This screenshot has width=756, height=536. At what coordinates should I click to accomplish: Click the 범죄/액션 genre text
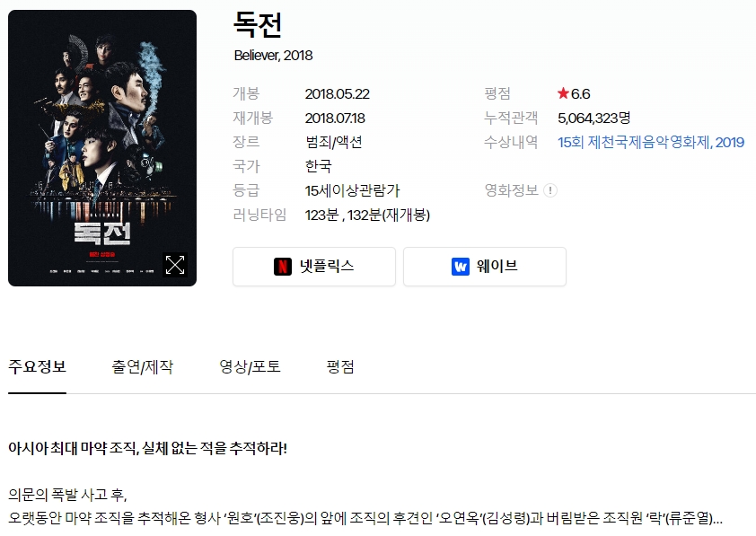tap(334, 142)
